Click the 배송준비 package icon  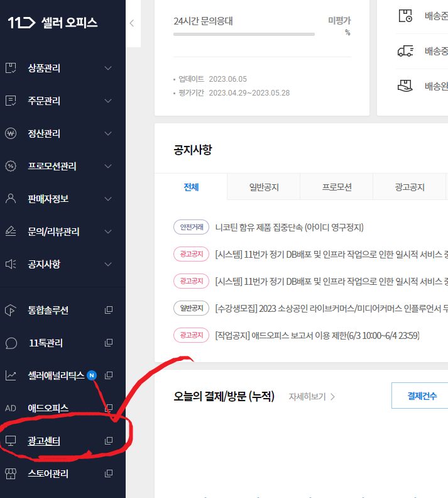405,16
